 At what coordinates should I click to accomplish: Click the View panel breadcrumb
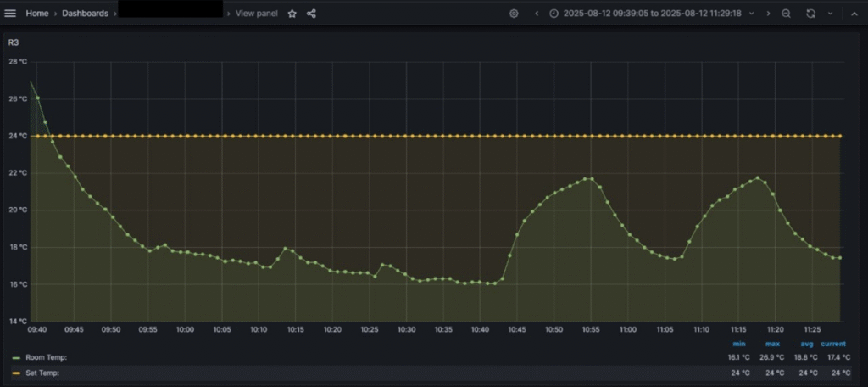coord(257,14)
